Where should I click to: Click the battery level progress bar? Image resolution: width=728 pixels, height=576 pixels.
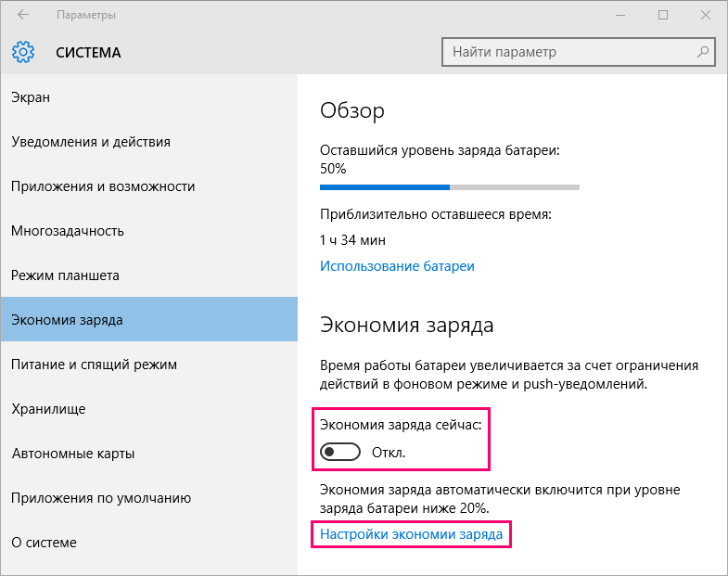point(450,187)
